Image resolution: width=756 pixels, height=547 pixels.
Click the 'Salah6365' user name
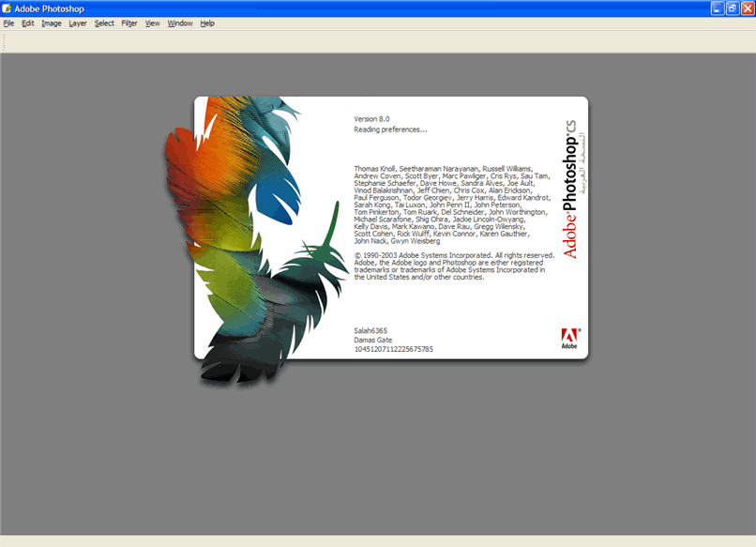click(370, 330)
